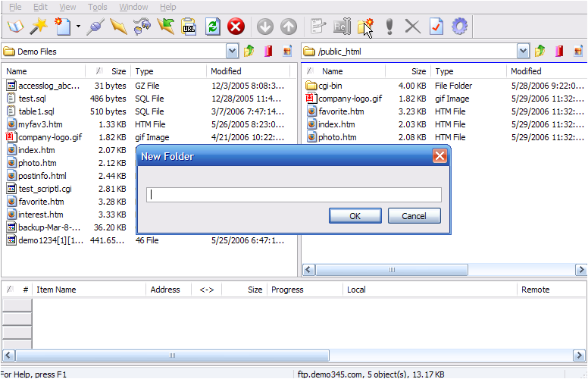
Task: Open the New document dropdown arrow
Action: click(x=78, y=27)
